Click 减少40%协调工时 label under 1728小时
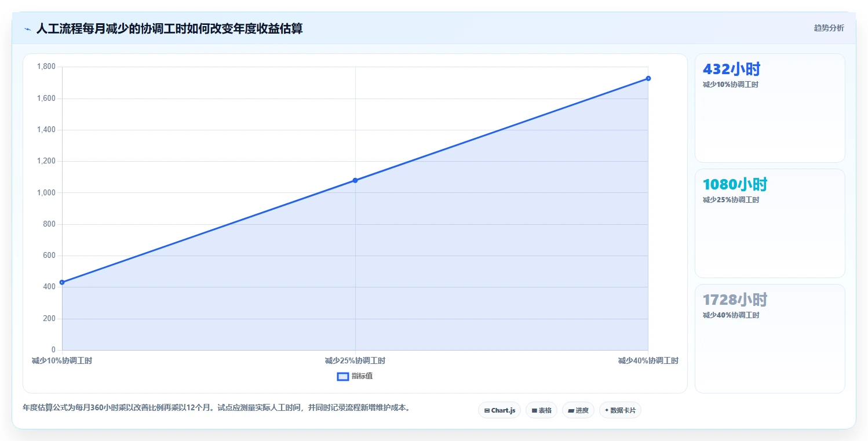 tap(730, 315)
